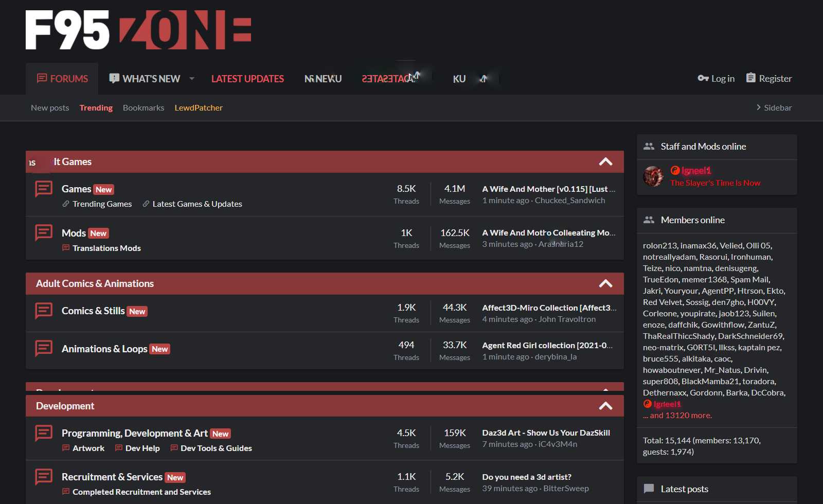Open the Animations & Loops forum
Viewport: 823px width, 504px height.
point(104,349)
